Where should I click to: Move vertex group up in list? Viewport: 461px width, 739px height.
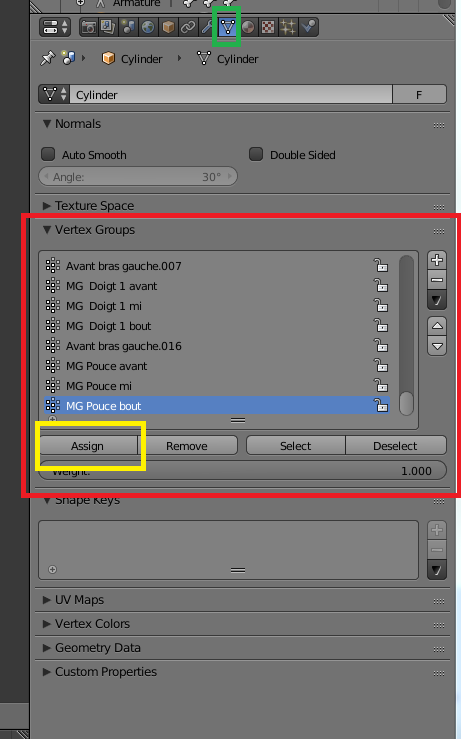click(x=437, y=326)
